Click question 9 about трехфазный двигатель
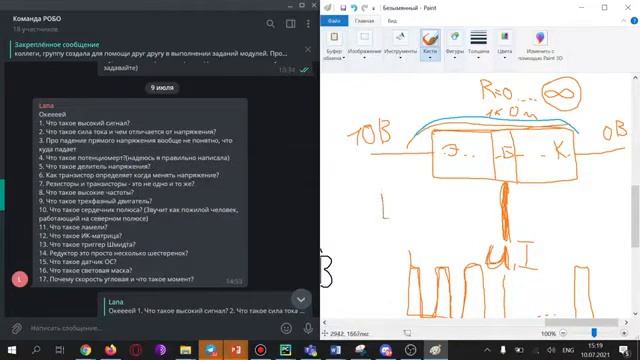 tap(95, 201)
